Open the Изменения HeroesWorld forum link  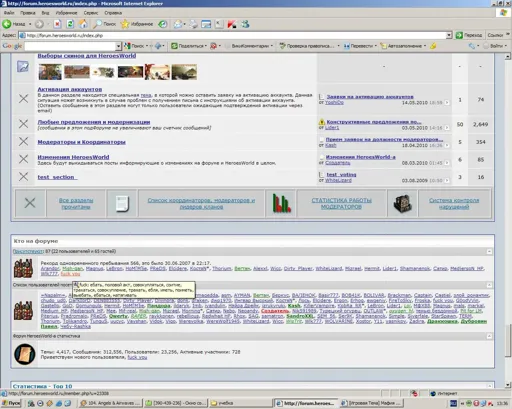(73, 157)
